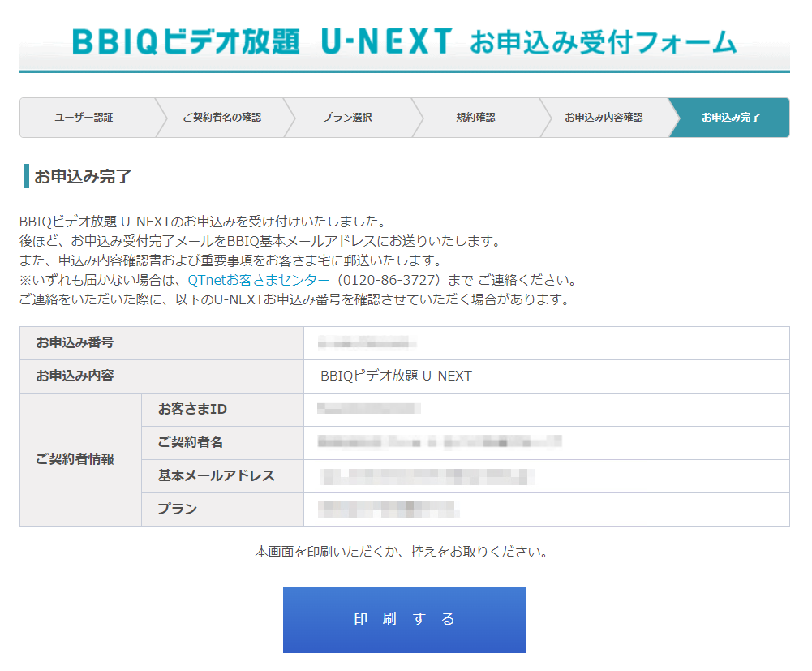The height and width of the screenshot is (671, 812).
Task: Select the BBIQビデオ放題 U-NEXT table value
Action: (396, 376)
